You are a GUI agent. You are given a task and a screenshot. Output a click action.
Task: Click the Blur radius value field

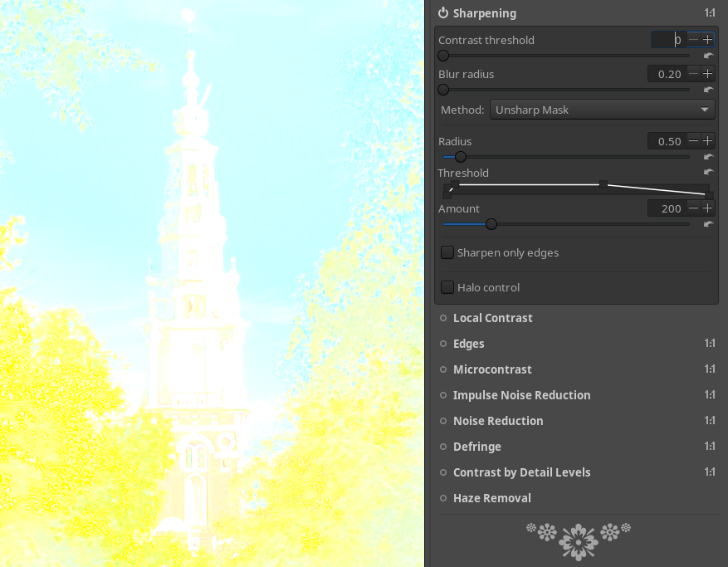click(x=667, y=74)
